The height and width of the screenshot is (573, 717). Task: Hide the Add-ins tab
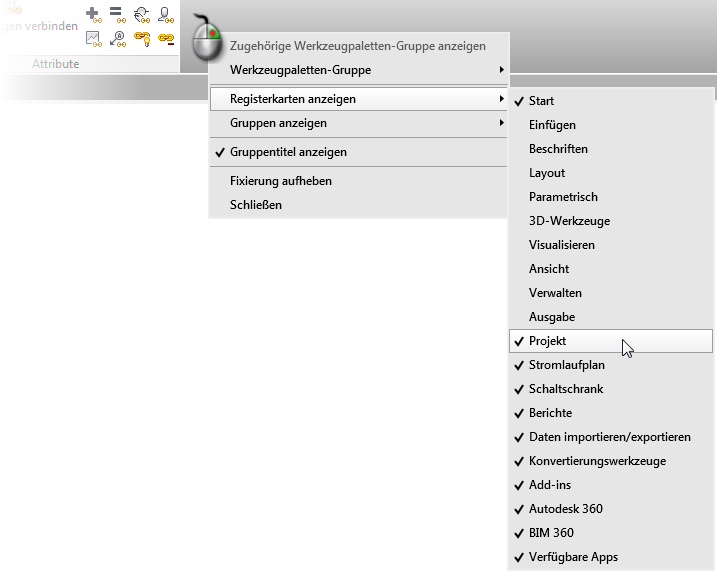[611, 485]
